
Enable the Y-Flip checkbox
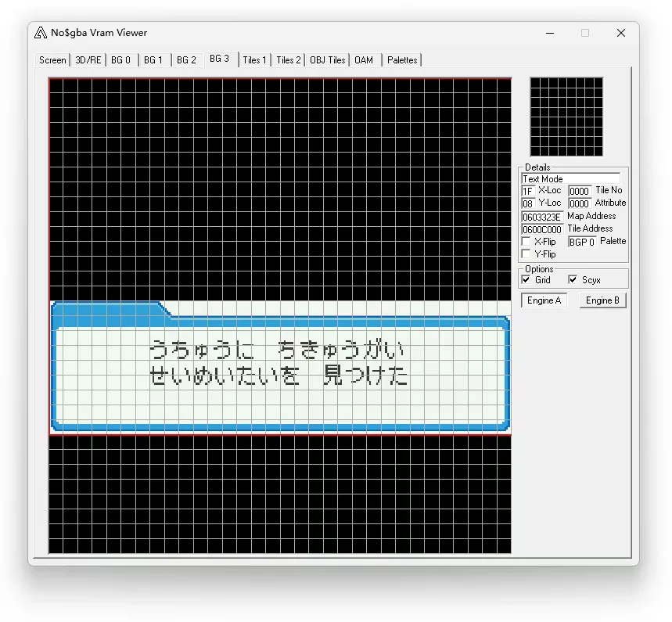[x=526, y=254]
